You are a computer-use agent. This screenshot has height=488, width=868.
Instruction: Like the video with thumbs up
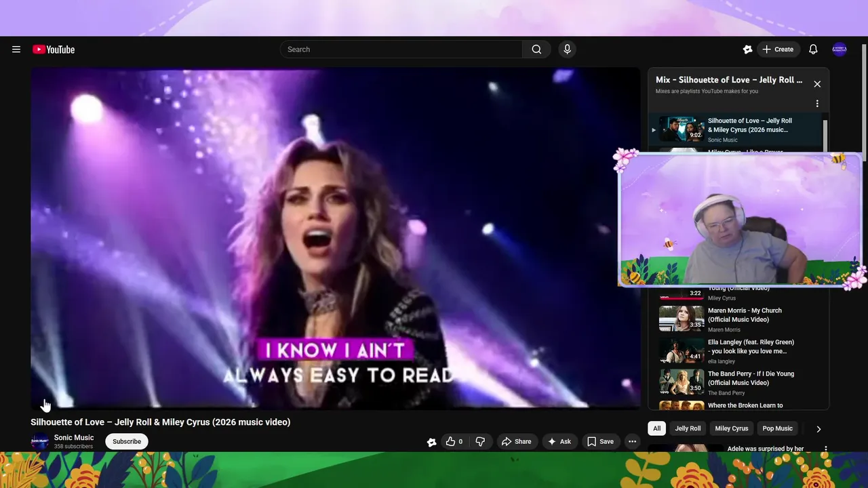(454, 441)
